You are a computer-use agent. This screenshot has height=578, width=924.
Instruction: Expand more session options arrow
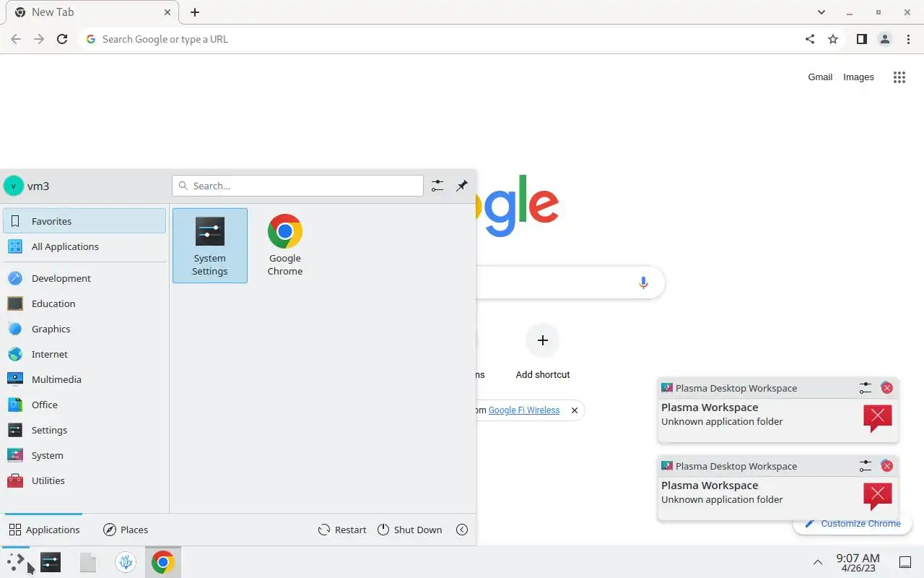(x=462, y=530)
